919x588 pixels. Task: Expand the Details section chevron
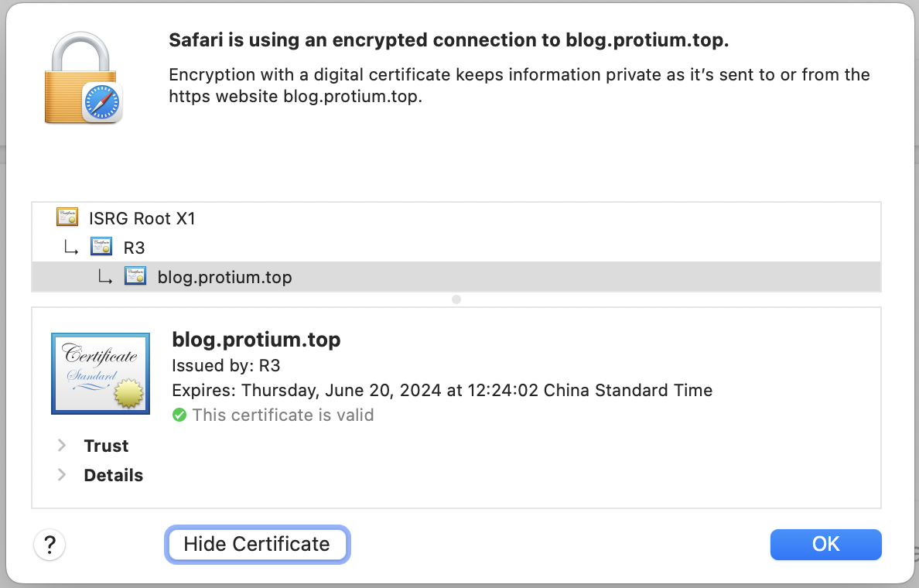(x=63, y=475)
